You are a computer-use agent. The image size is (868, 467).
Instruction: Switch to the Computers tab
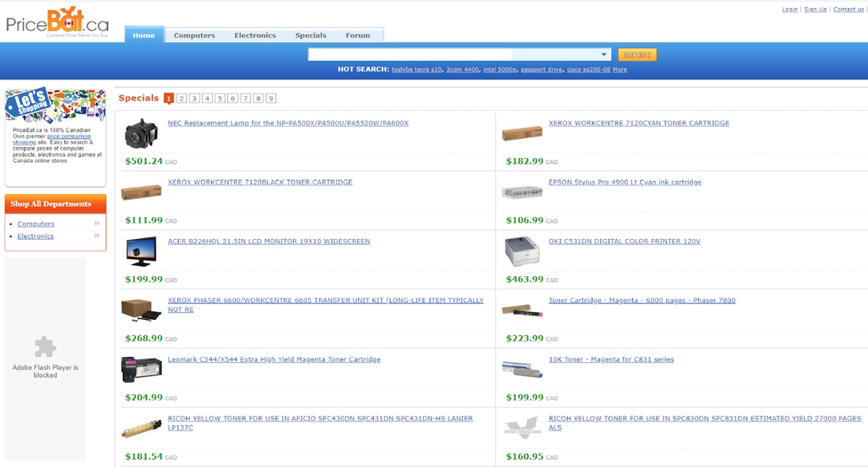point(194,35)
